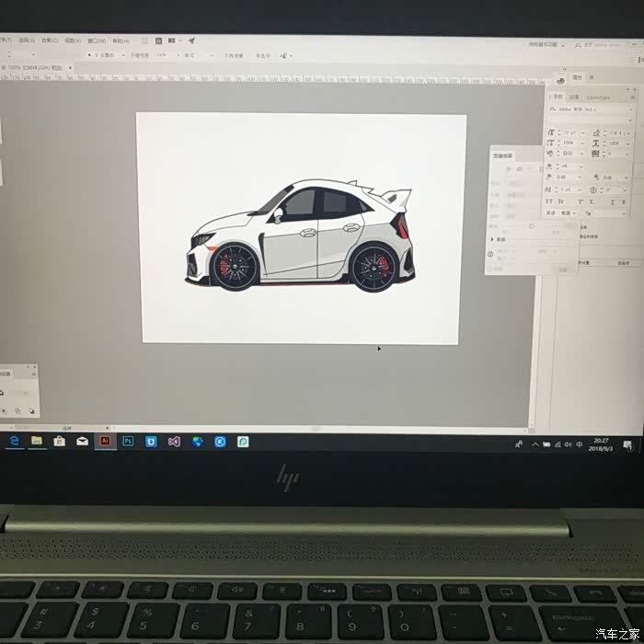Click the tracking icon in Character panel

(595, 154)
